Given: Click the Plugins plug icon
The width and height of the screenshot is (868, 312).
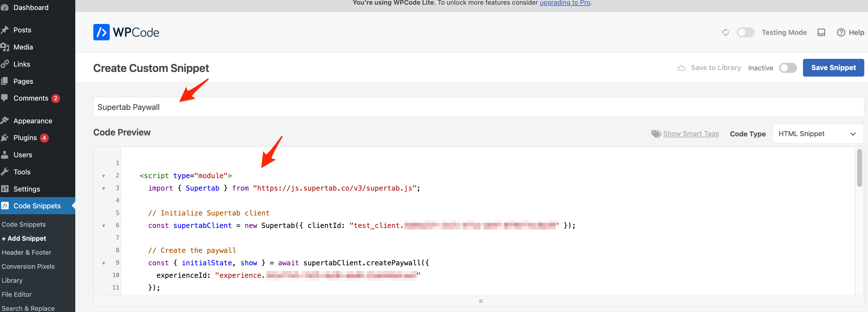Looking at the screenshot, I should (5, 138).
